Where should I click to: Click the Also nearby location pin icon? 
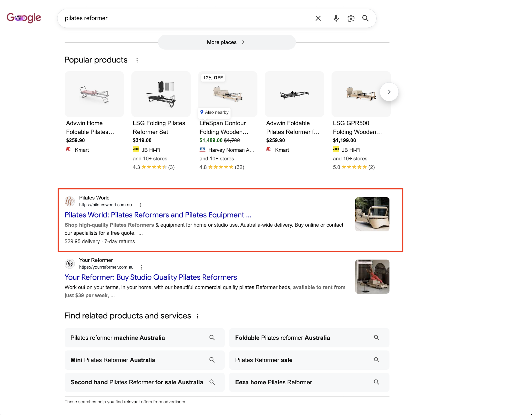point(202,112)
